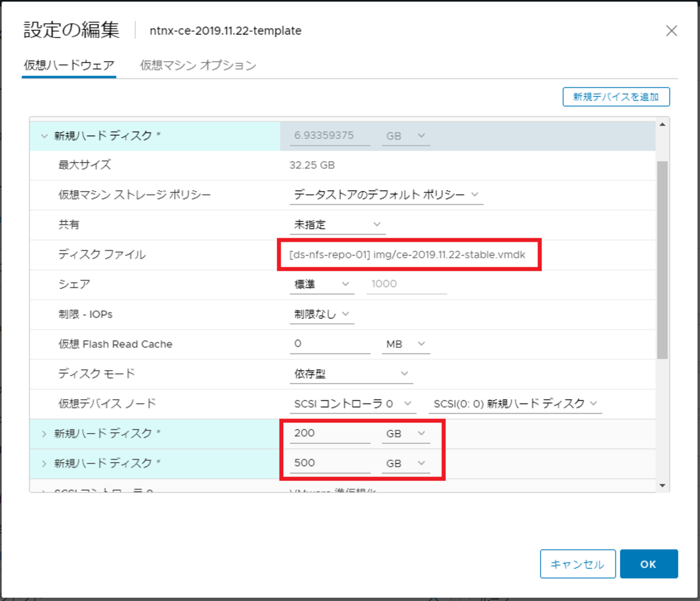Image resolution: width=700 pixels, height=601 pixels.
Task: Open the 制限なし IOPs limit dropdown
Action: pyautogui.click(x=321, y=314)
